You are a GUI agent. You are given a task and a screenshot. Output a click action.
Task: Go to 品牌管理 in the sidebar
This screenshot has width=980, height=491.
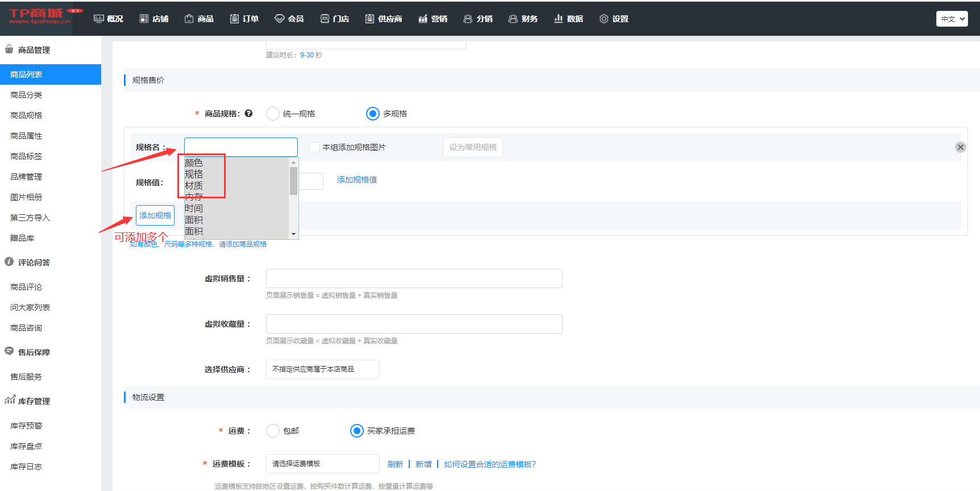click(26, 177)
